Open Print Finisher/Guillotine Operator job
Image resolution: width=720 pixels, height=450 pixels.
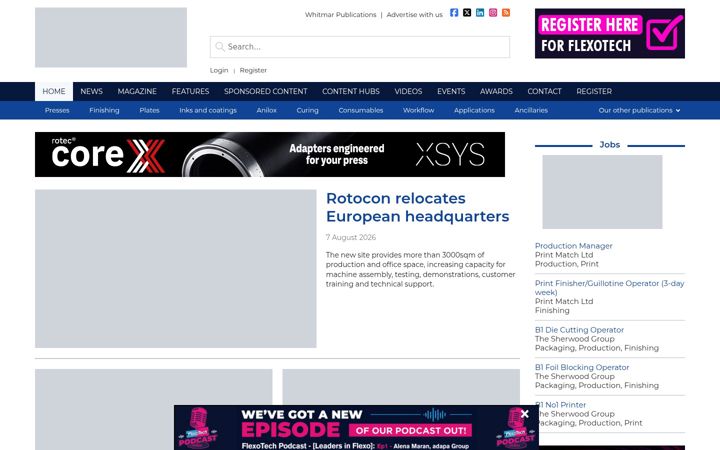(609, 287)
